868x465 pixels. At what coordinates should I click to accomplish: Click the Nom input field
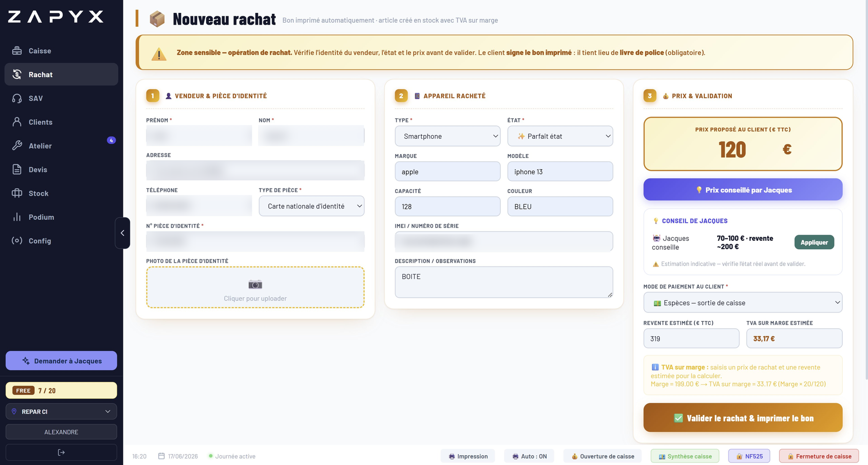click(x=311, y=135)
